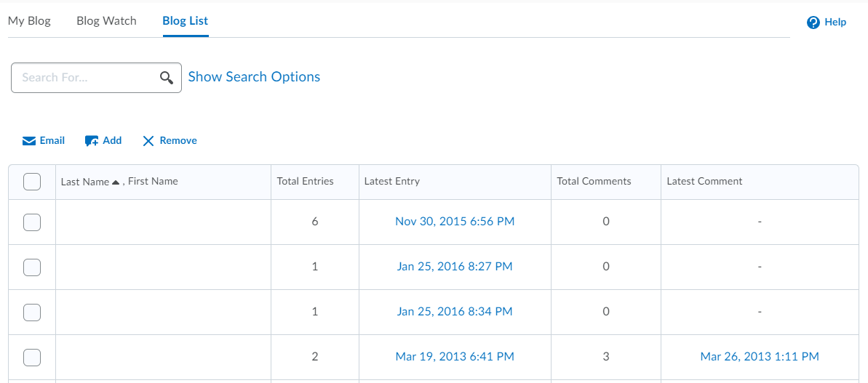The width and height of the screenshot is (868, 383).
Task: Open the Jan 25, 2016 8:34 PM entry
Action: [x=455, y=312]
